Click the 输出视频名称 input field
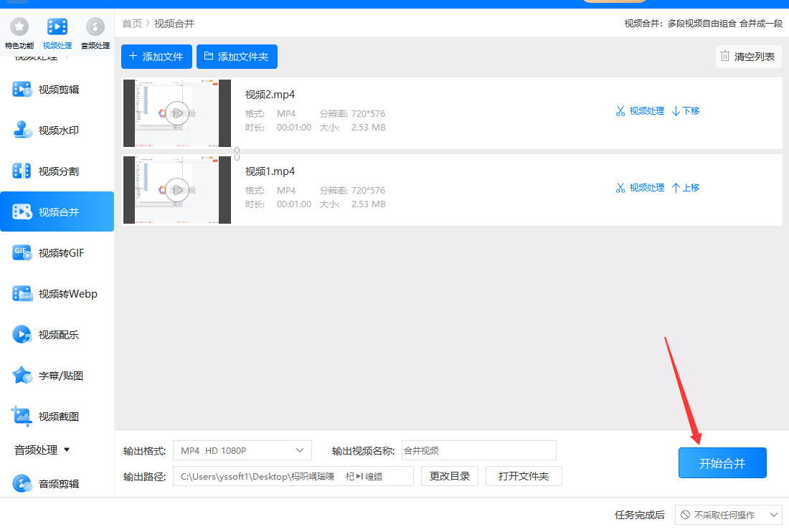 (x=478, y=450)
